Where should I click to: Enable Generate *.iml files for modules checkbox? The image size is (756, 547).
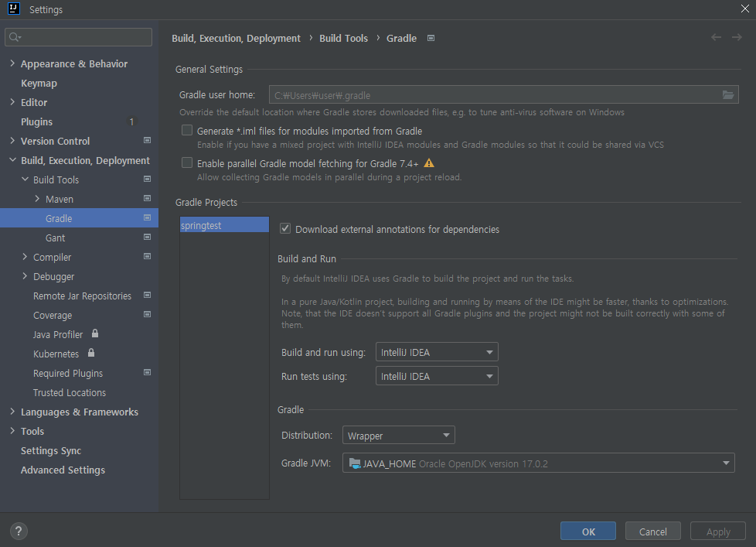coord(187,130)
